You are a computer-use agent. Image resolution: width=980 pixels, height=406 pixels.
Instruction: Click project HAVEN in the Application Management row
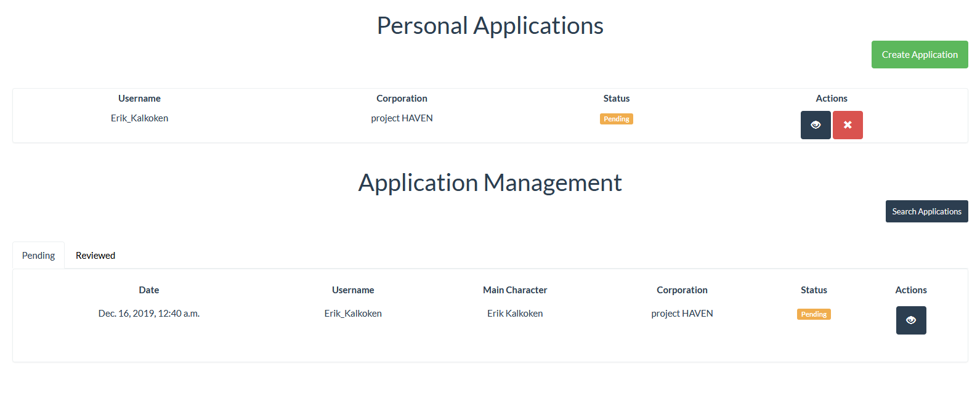coord(682,314)
